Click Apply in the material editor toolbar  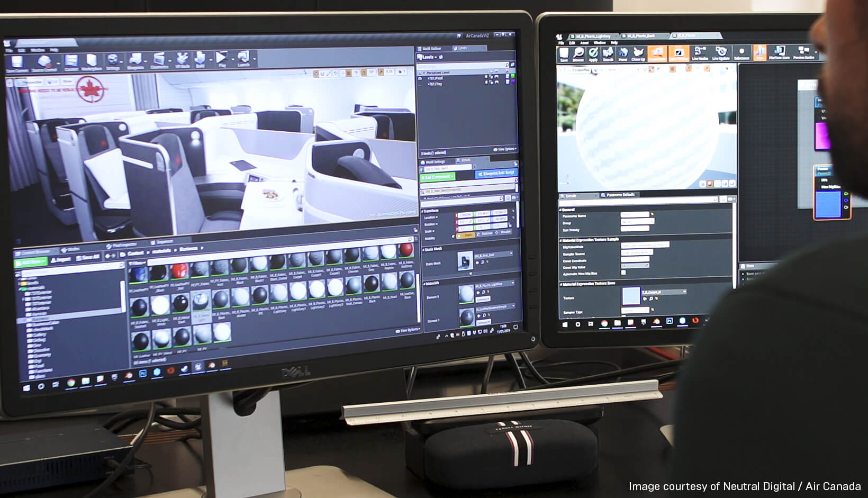[593, 55]
